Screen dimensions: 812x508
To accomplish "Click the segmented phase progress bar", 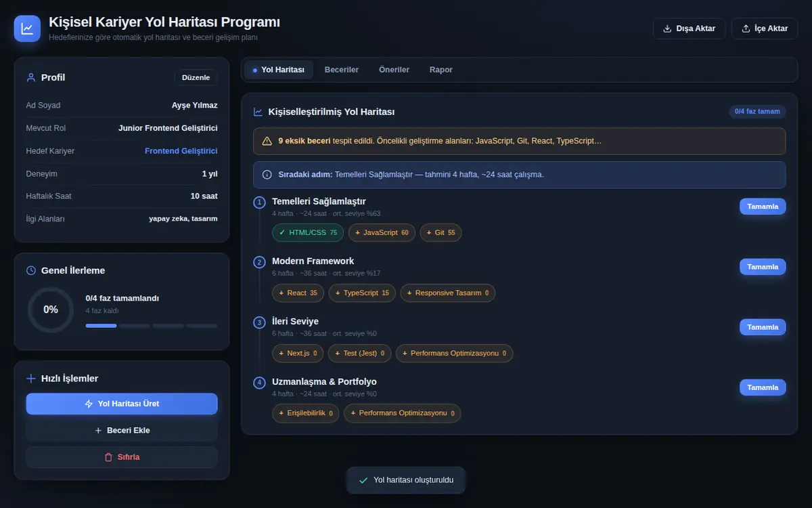I will pyautogui.click(x=152, y=326).
